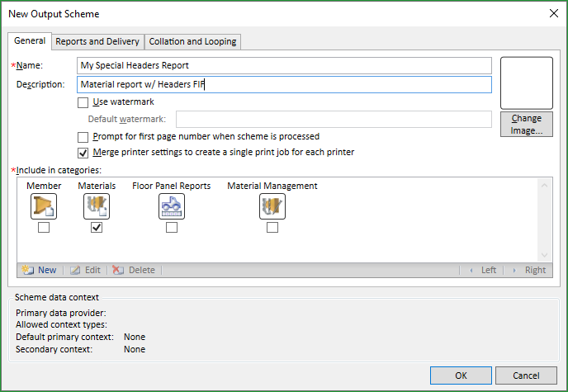Click the Cancel button

[526, 375]
